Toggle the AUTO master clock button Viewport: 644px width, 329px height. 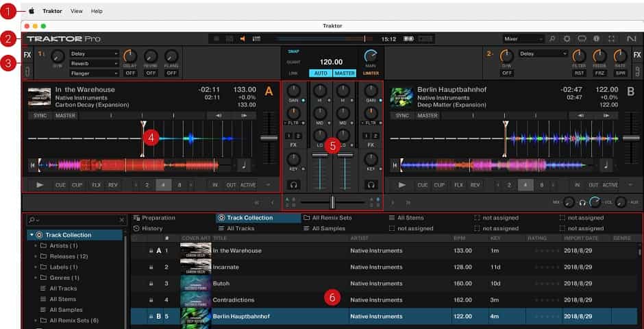click(321, 73)
